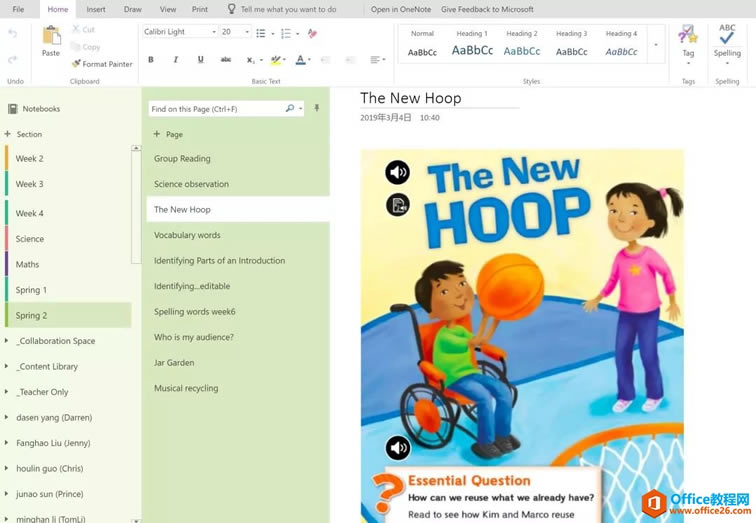Switch to the Print tab
Image resolution: width=756 pixels, height=523 pixels.
200,9
